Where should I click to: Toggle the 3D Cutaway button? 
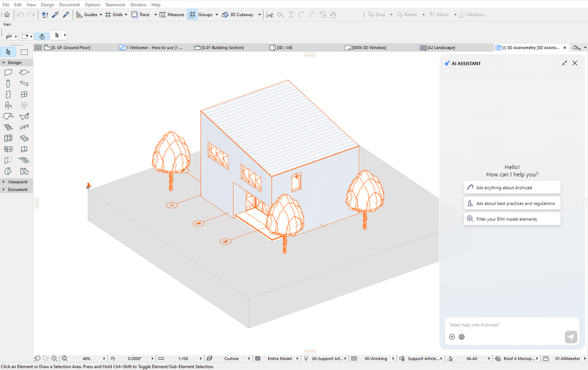pyautogui.click(x=237, y=14)
